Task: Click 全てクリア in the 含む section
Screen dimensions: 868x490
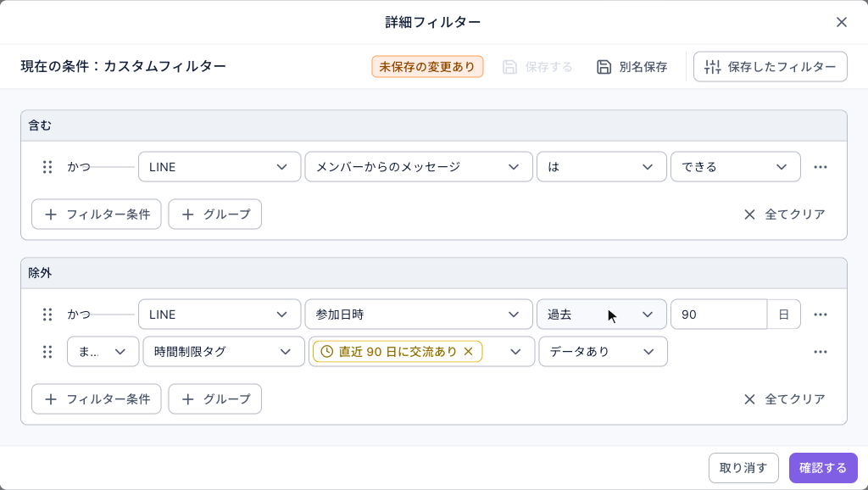Action: (784, 214)
